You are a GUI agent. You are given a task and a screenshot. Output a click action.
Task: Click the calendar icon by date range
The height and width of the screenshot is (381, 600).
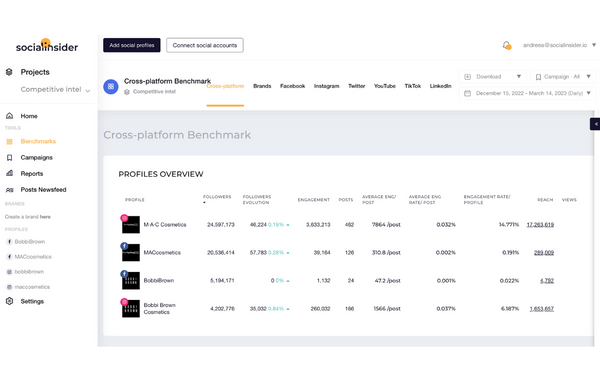click(467, 93)
